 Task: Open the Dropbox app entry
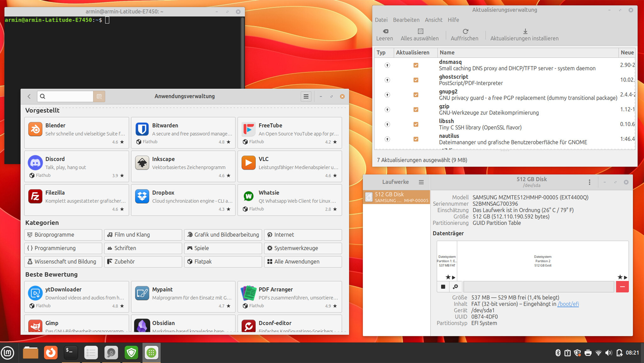pyautogui.click(x=183, y=200)
